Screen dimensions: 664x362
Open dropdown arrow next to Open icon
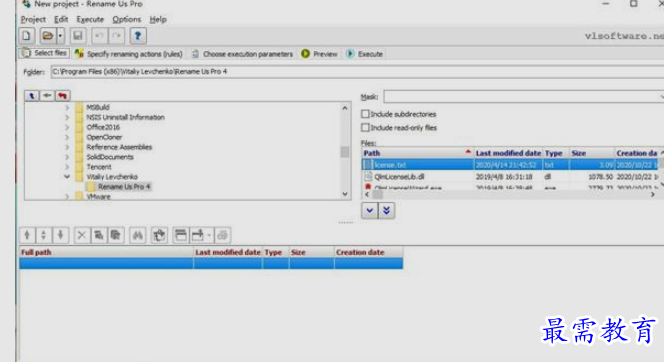pyautogui.click(x=60, y=36)
